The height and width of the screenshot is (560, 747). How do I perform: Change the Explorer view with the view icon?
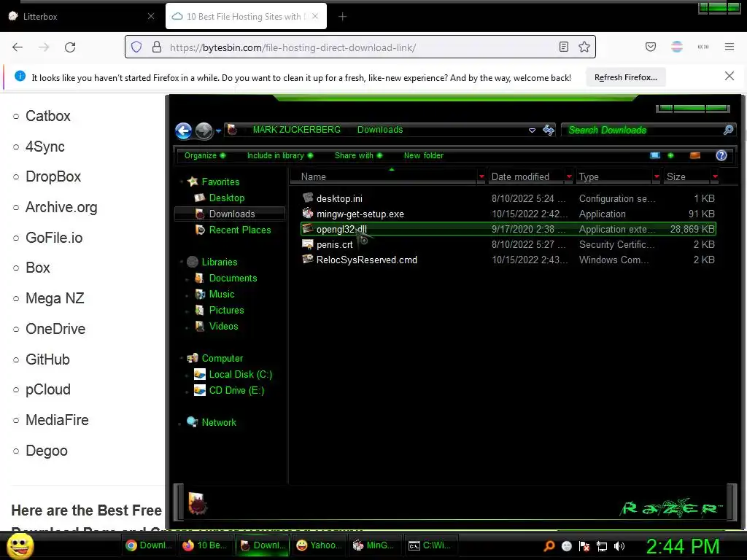coord(655,156)
